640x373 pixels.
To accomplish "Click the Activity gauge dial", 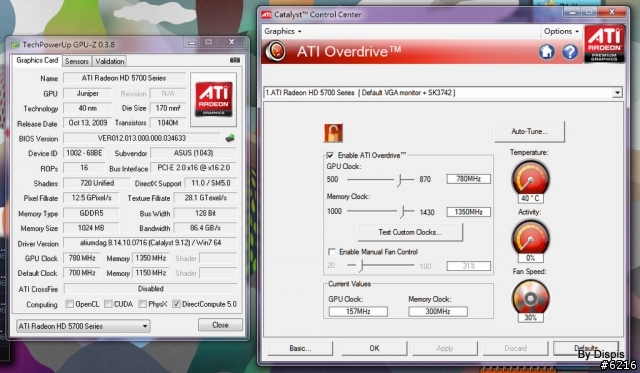I will click(530, 238).
